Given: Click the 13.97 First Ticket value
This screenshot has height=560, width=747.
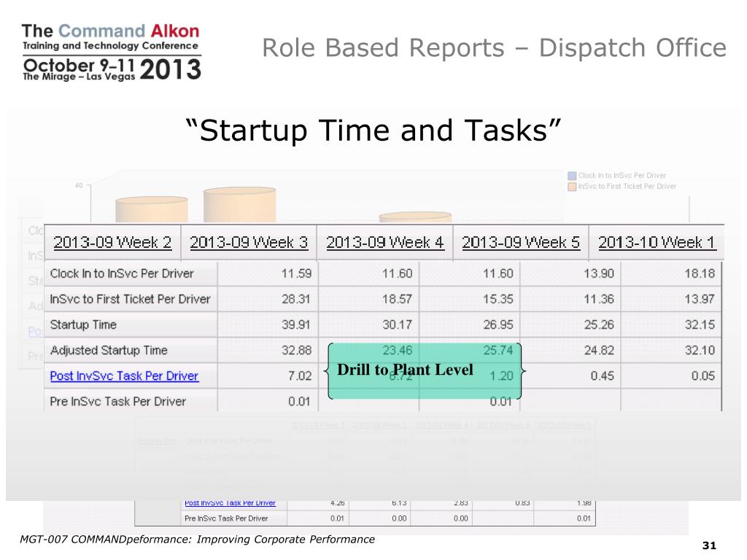Looking at the screenshot, I should pos(700,299).
